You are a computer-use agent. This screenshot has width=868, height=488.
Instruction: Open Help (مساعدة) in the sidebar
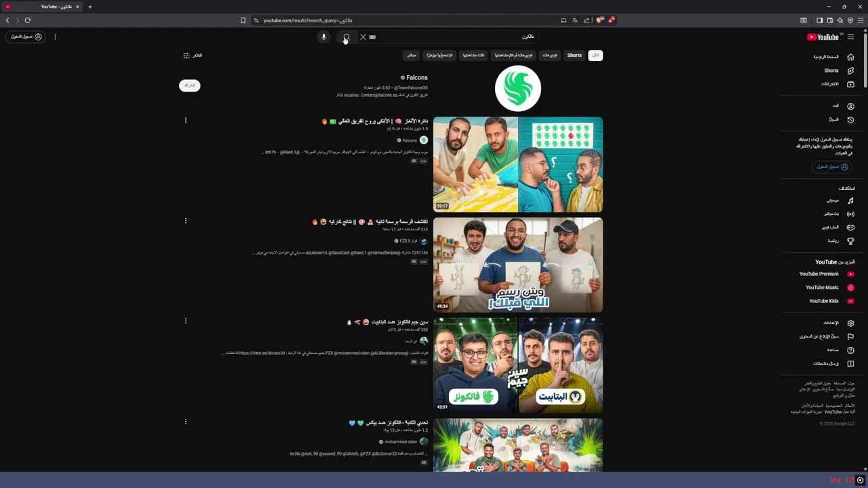click(840, 350)
